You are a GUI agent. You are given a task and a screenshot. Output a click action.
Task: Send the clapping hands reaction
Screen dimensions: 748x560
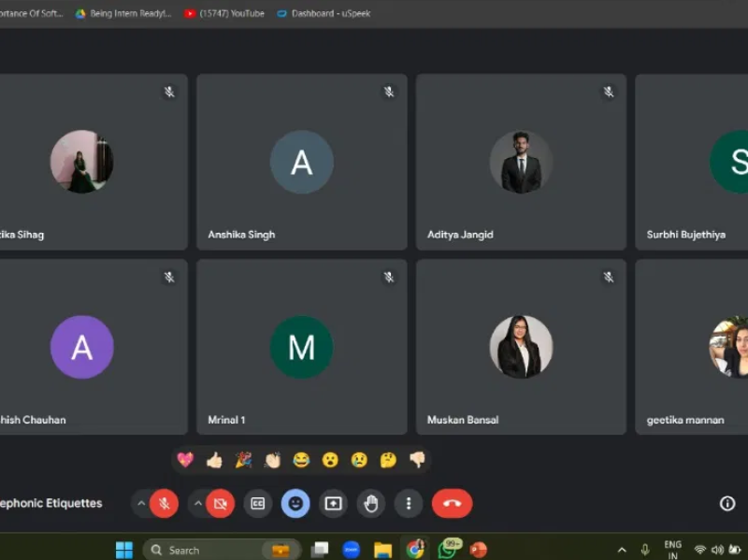(272, 460)
